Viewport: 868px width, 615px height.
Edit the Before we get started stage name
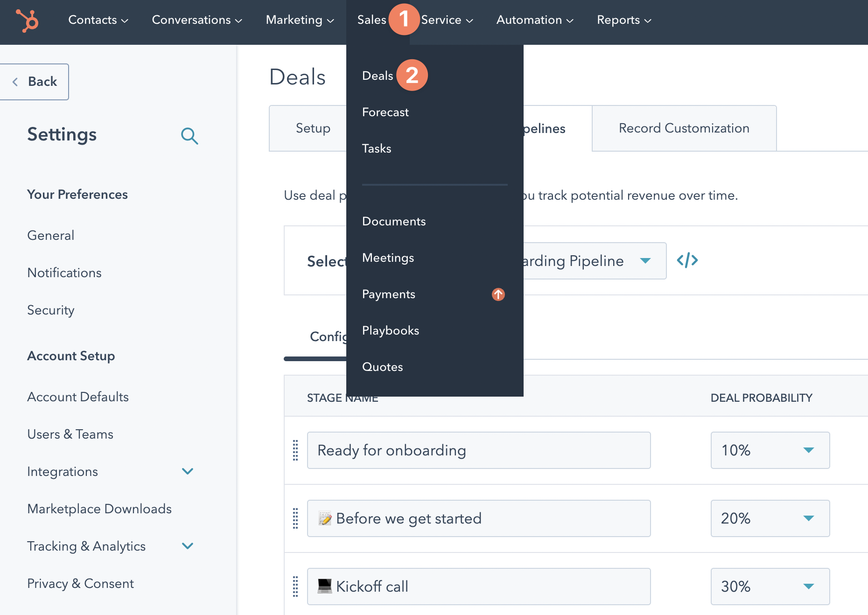point(479,518)
